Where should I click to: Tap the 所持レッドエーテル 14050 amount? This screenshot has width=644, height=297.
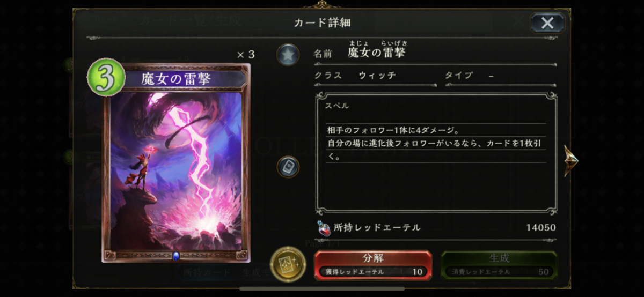(x=541, y=228)
